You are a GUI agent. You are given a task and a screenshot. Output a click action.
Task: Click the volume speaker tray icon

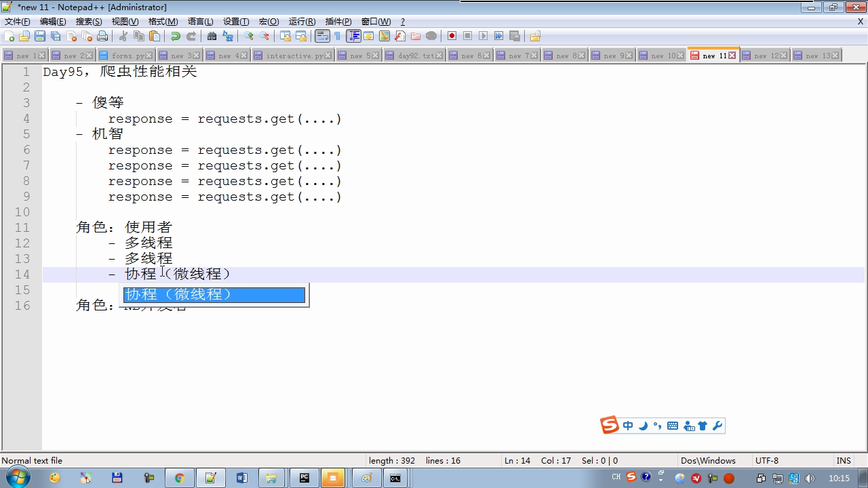[809, 478]
